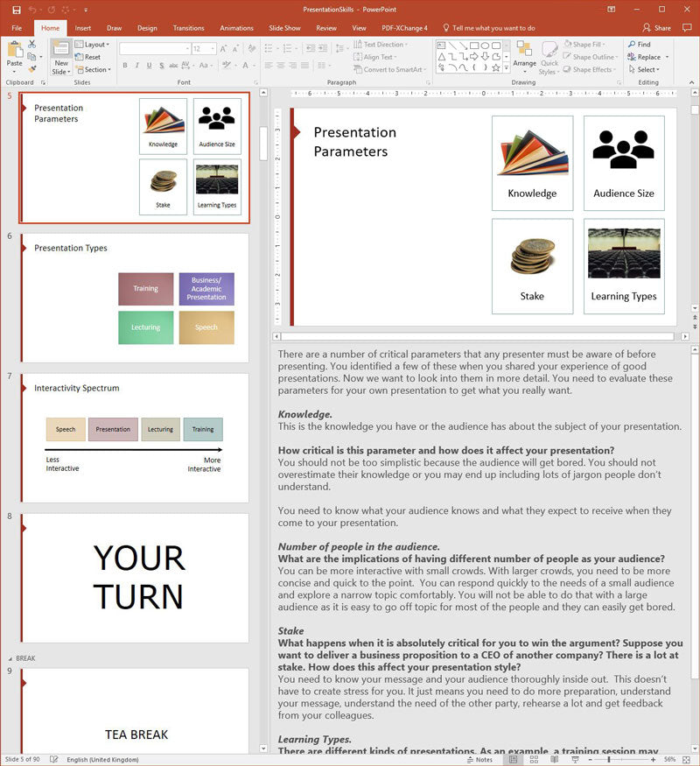This screenshot has height=766, width=700.
Task: Open the Select dropdown in Editing
Action: (x=647, y=70)
